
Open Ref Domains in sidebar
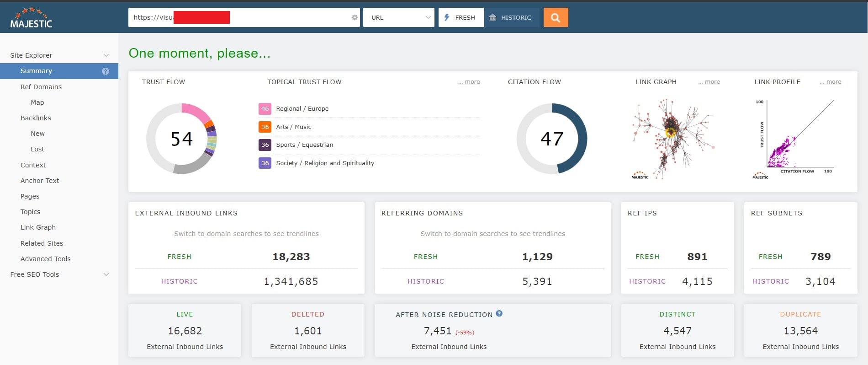click(x=41, y=87)
